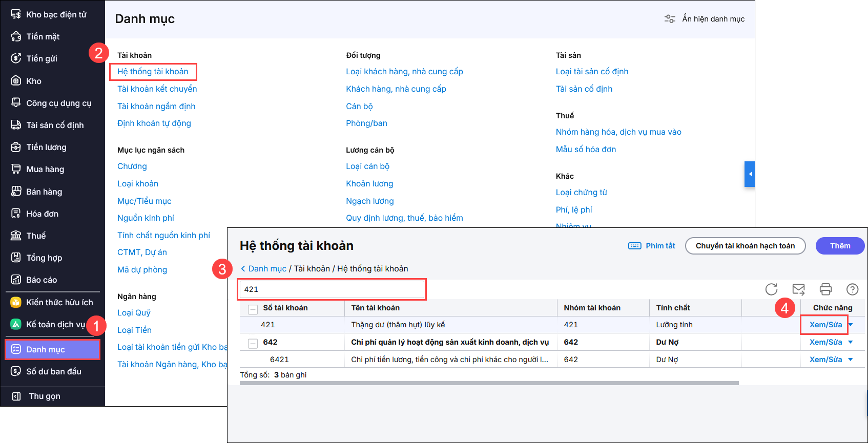Click the envelope send-mail icon

point(798,289)
